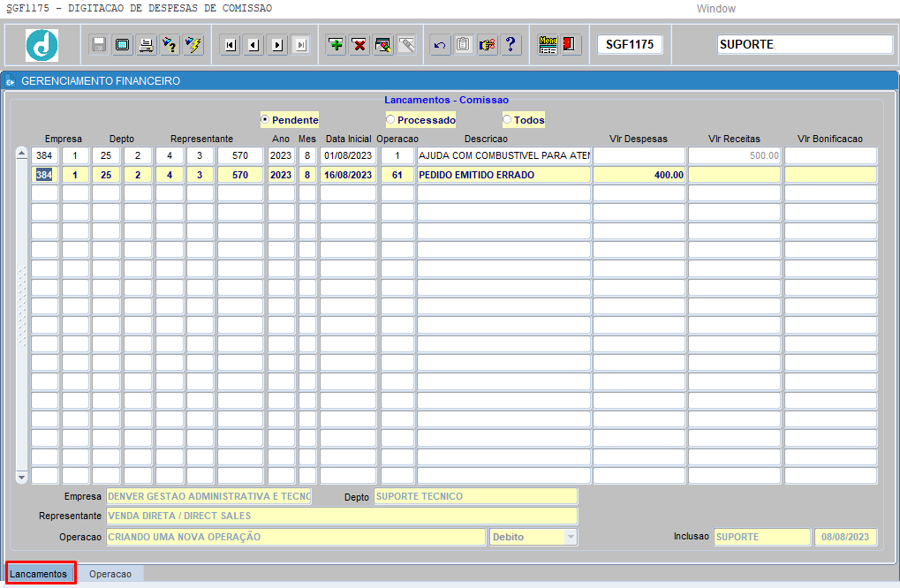Click description 'PEDIDO EMITIDO ERRADO'

click(x=504, y=175)
